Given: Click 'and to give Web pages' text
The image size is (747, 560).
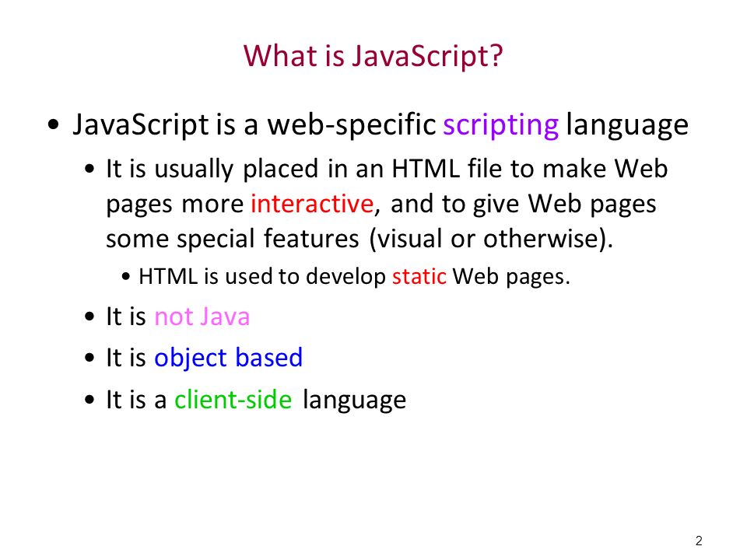Looking at the screenshot, I should 523,205.
